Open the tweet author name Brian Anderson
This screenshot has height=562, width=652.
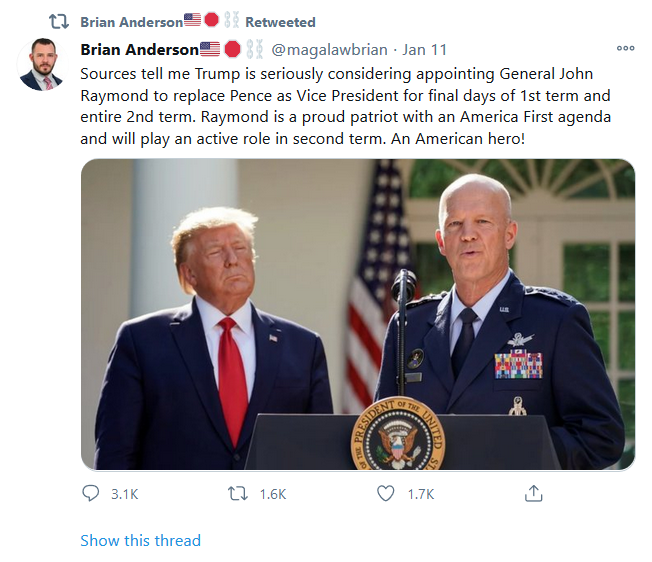[139, 49]
